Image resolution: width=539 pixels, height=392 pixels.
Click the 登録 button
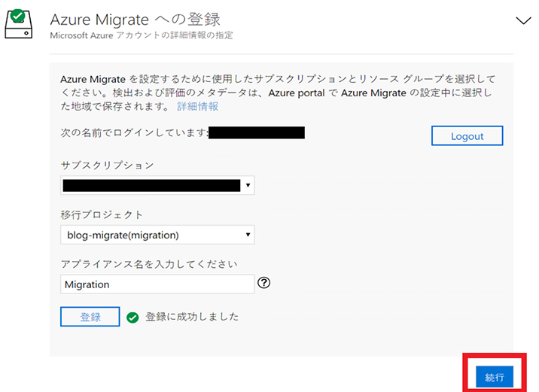[x=90, y=317]
